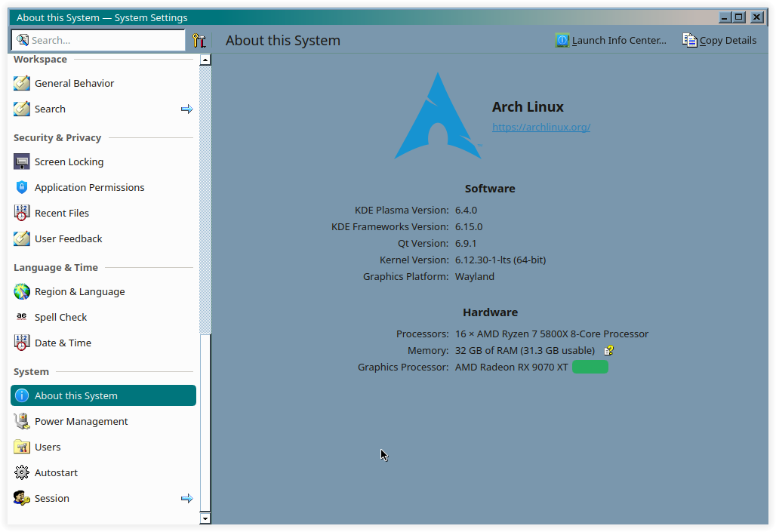
Task: Open the archlinux.org link
Action: click(x=541, y=128)
